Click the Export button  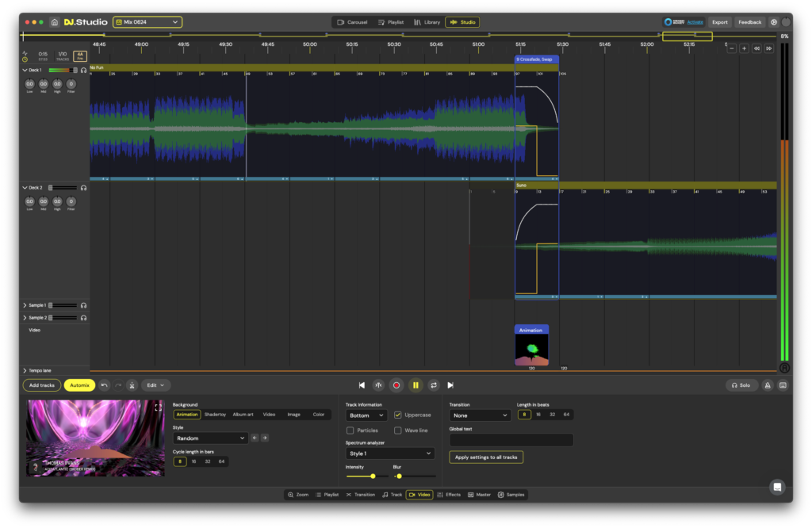pos(719,21)
